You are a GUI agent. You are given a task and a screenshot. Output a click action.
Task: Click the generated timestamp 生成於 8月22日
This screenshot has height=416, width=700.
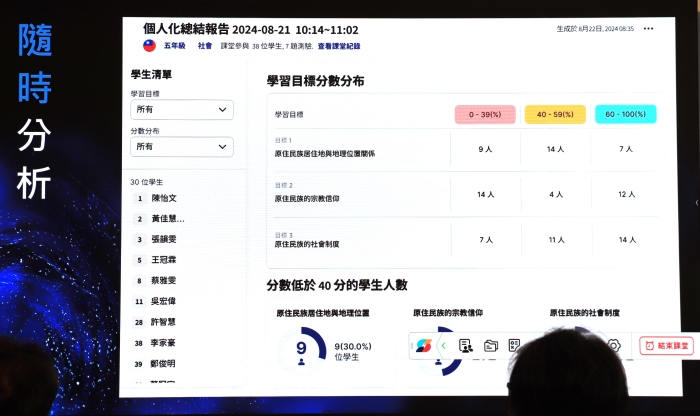(595, 29)
